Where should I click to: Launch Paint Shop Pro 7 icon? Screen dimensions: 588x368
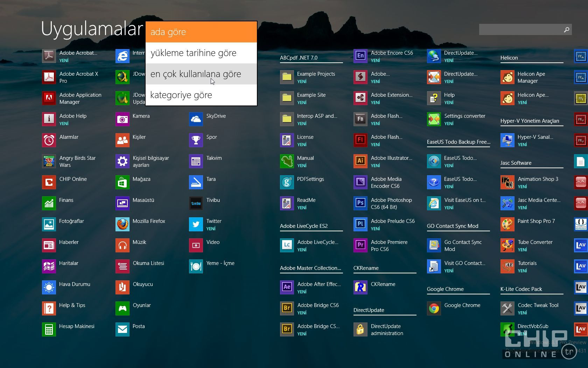(507, 224)
